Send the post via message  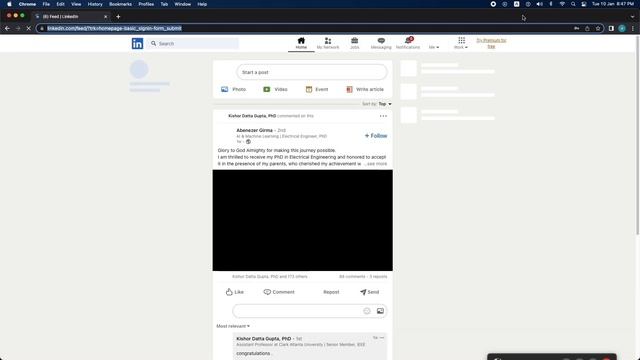coord(369,292)
